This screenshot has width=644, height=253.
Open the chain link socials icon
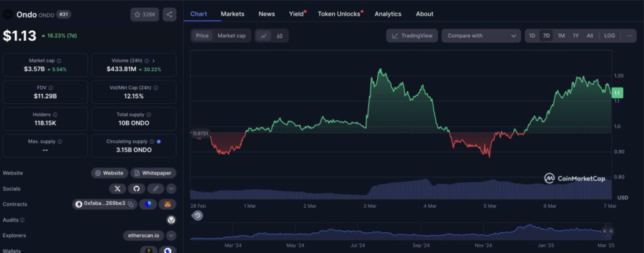(x=156, y=189)
